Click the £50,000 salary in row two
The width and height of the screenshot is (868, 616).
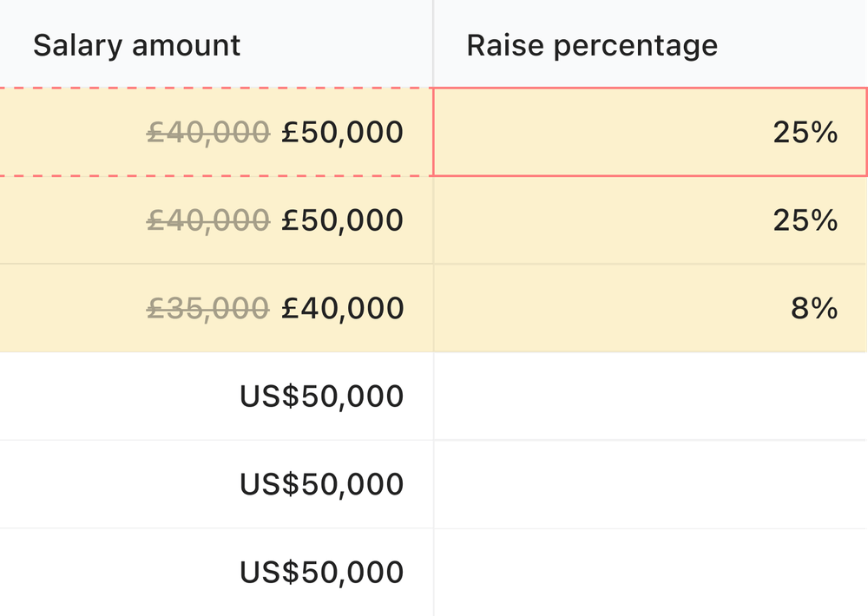[x=343, y=220]
